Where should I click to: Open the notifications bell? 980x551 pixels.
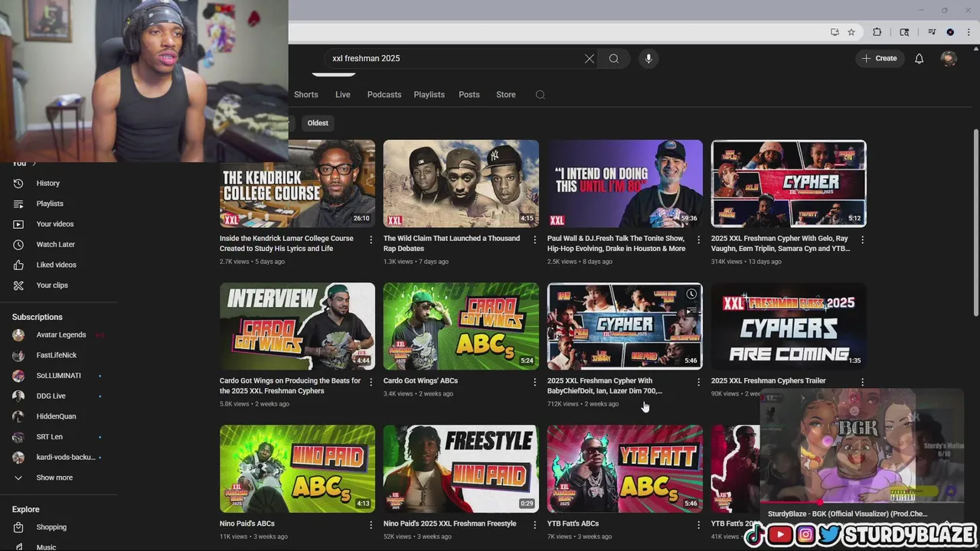(x=919, y=59)
